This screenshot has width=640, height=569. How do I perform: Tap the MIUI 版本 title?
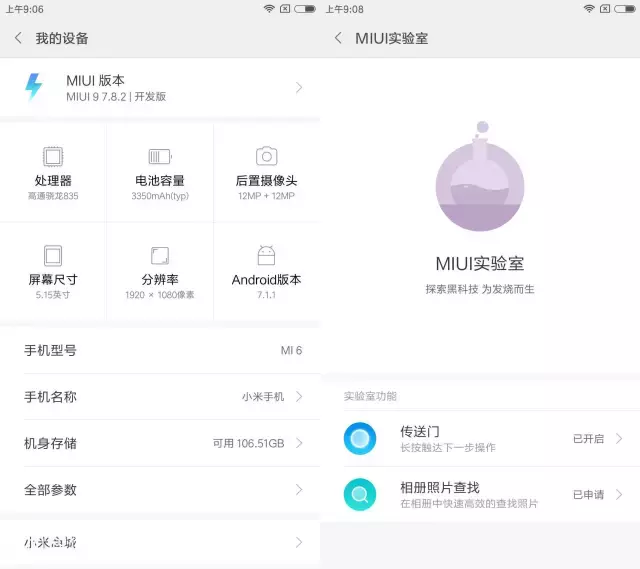click(95, 80)
